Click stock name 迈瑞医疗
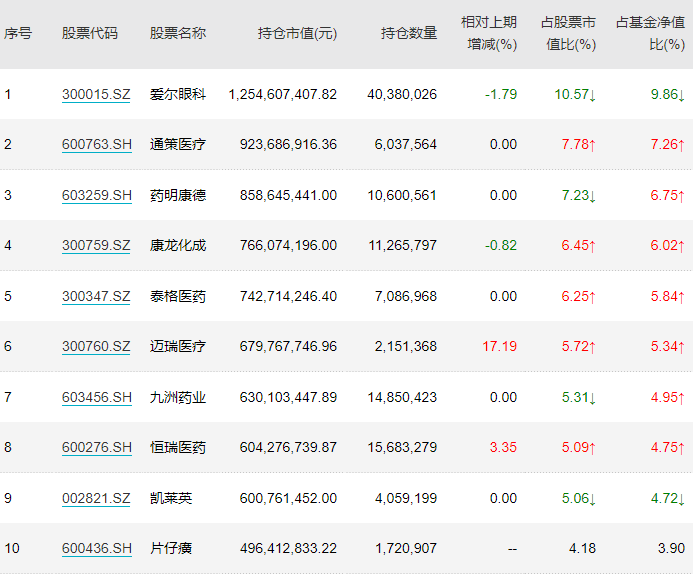This screenshot has width=693, height=576. (x=178, y=346)
